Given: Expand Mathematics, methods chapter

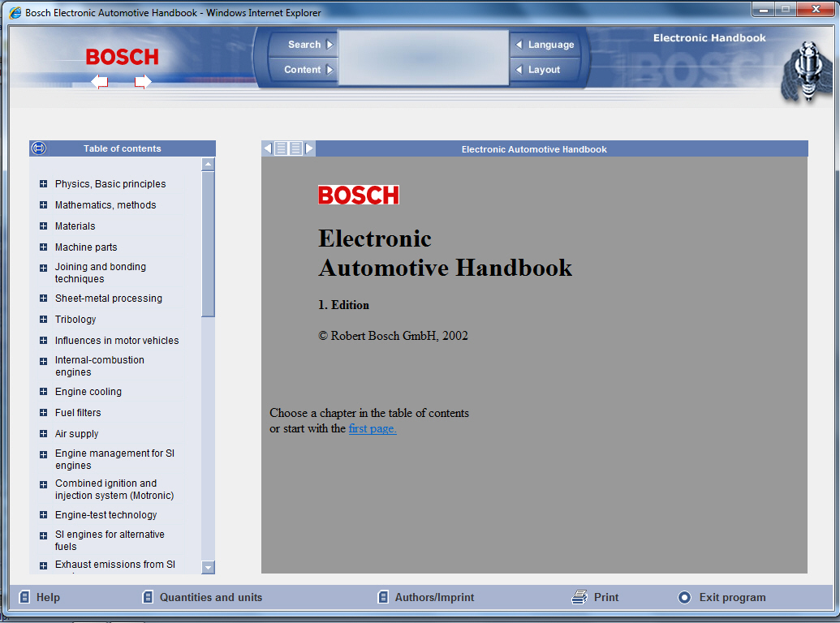Looking at the screenshot, I should pos(43,205).
